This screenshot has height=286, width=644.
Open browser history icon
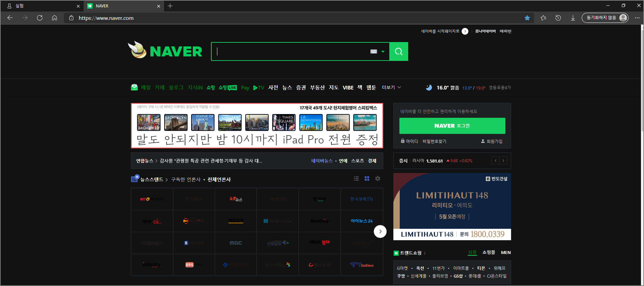[x=558, y=18]
